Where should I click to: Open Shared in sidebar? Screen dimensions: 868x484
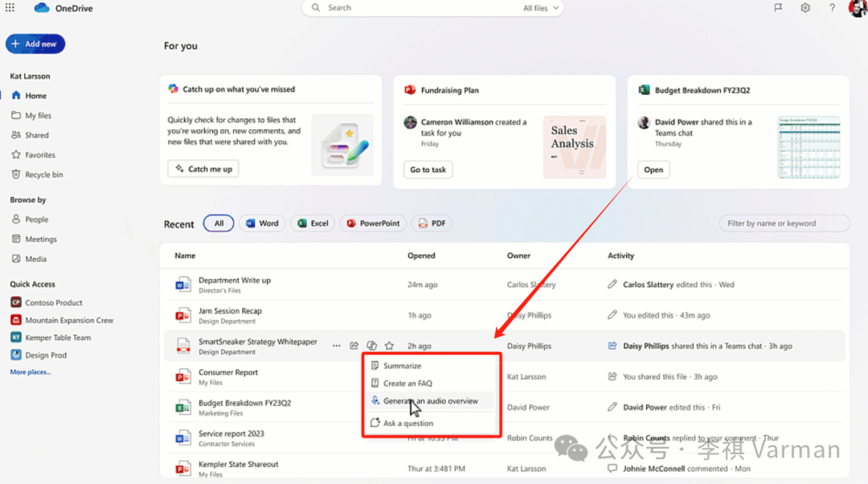[x=31, y=135]
